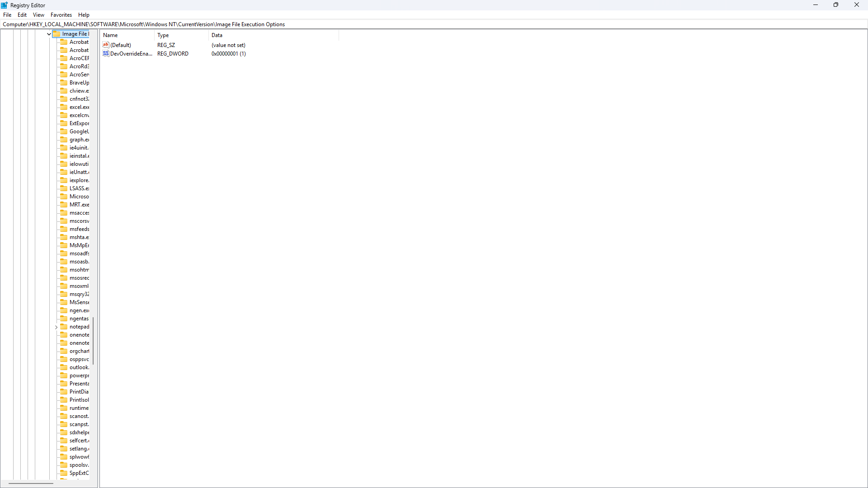This screenshot has width=868, height=488.
Task: Click the DevOverrideEnable DWORD value icon
Action: [x=106, y=53]
